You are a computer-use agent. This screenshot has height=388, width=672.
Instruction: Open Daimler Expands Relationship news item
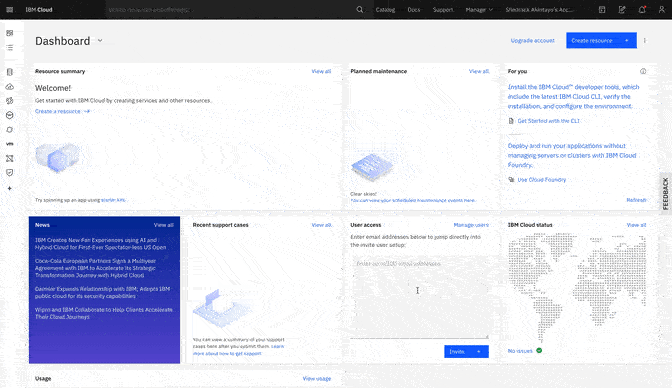(x=102, y=292)
